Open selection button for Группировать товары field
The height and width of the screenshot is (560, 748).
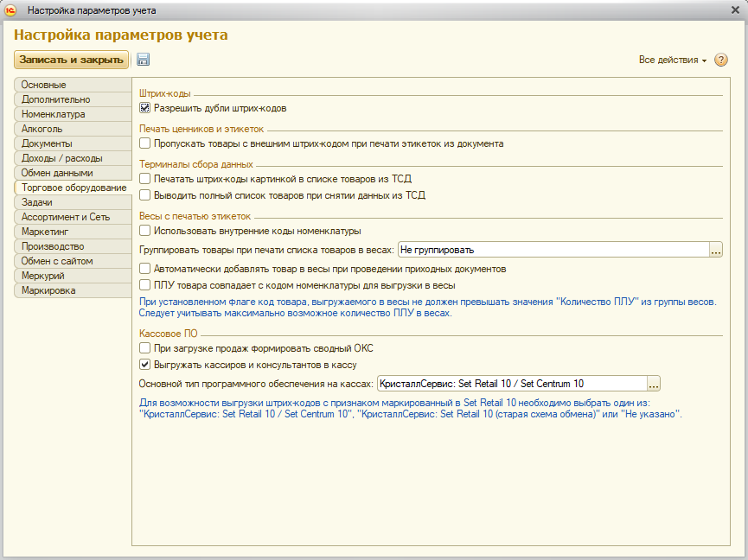[x=715, y=250]
